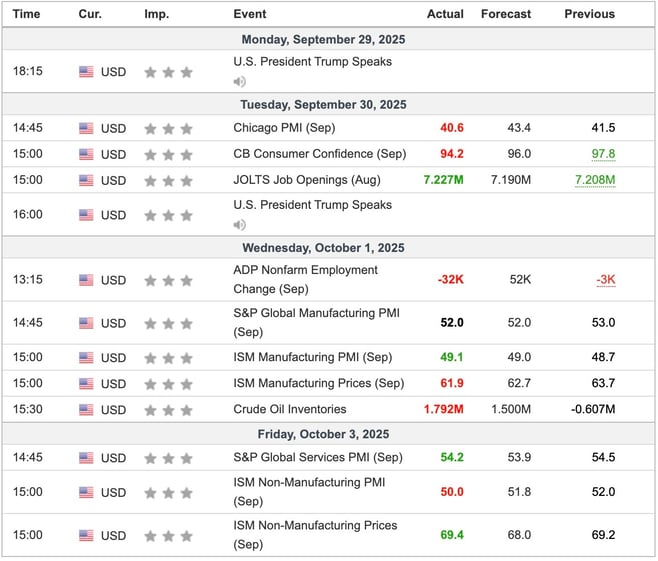The width and height of the screenshot is (658, 561).
Task: Open the JOLTS Job Openings (Aug) event
Action: (304, 181)
